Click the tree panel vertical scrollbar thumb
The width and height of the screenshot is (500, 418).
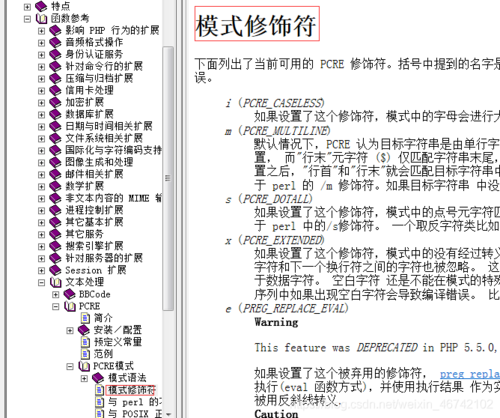(x=169, y=178)
